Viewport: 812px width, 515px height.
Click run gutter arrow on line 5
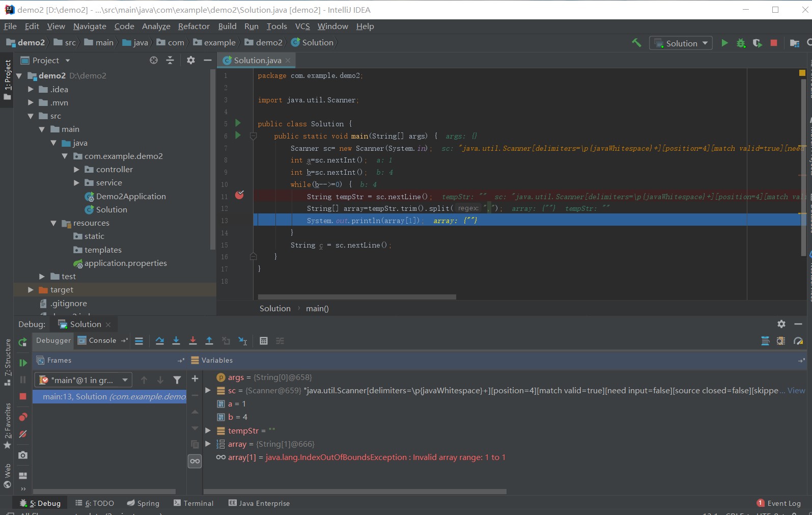click(238, 123)
